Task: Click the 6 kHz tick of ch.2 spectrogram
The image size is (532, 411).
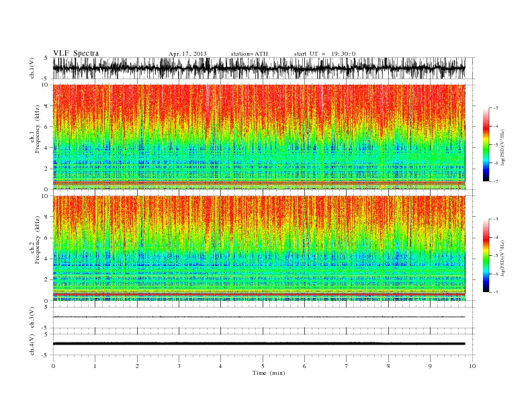Action: pyautogui.click(x=46, y=238)
